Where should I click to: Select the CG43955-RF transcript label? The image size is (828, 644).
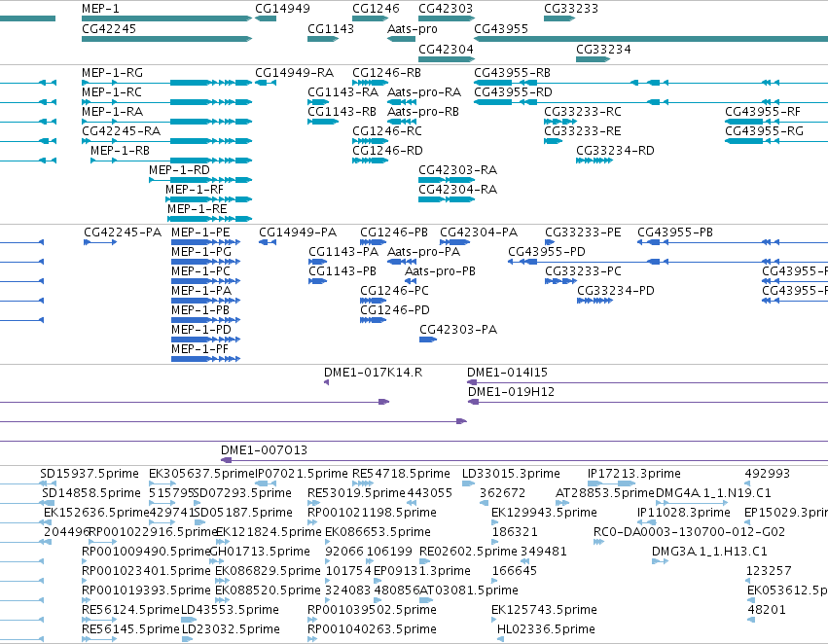coord(763,111)
